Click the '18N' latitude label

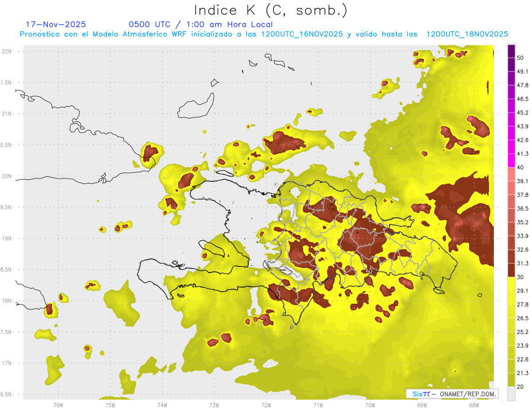pyautogui.click(x=7, y=301)
